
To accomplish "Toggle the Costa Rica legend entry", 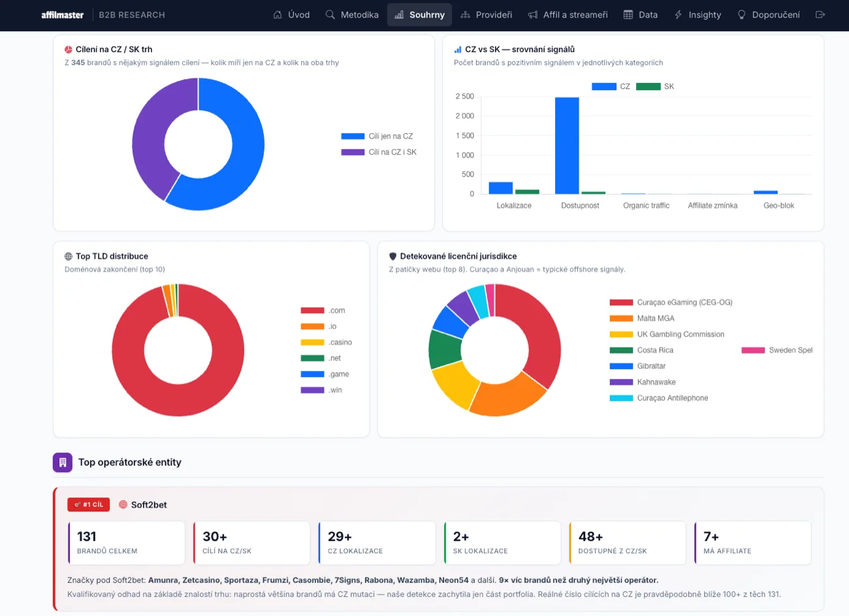I will pyautogui.click(x=641, y=350).
